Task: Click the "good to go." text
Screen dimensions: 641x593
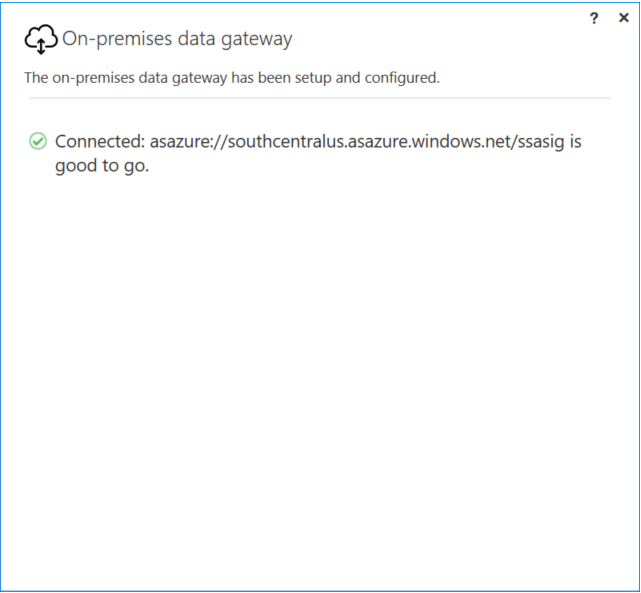Action: click(101, 166)
